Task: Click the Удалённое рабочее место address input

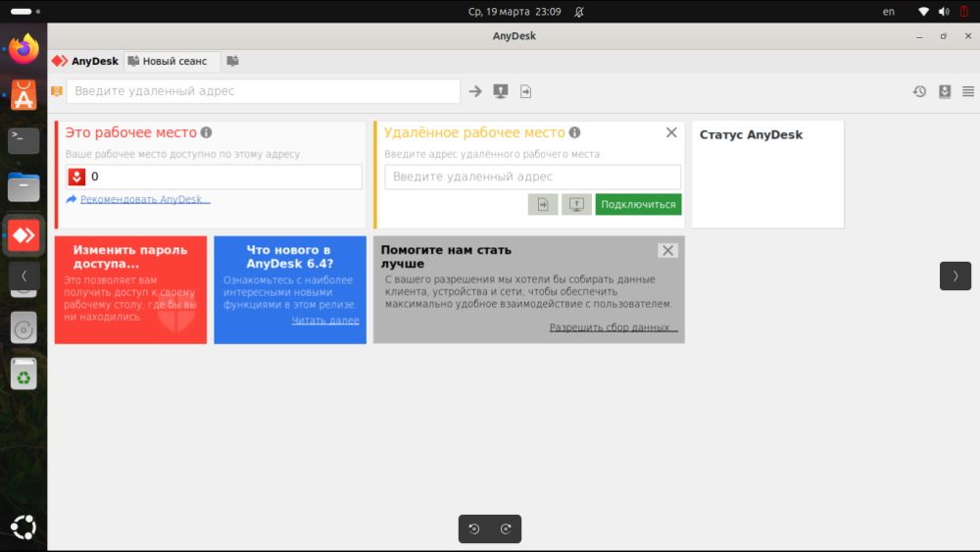Action: (x=532, y=176)
